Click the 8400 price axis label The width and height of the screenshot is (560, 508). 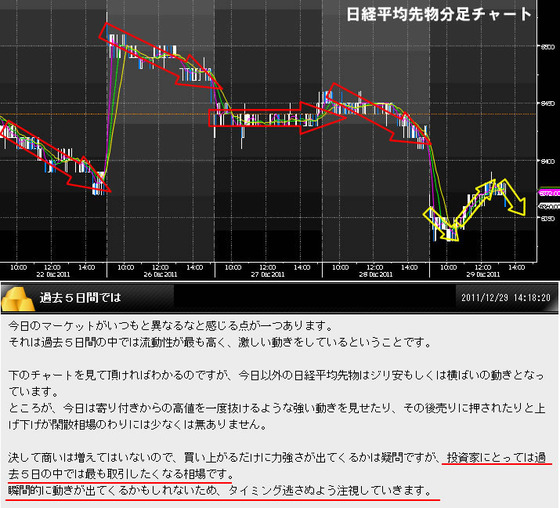(548, 161)
